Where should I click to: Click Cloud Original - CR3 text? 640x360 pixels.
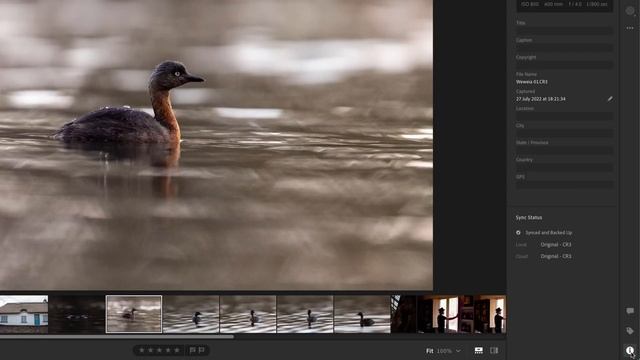click(556, 256)
